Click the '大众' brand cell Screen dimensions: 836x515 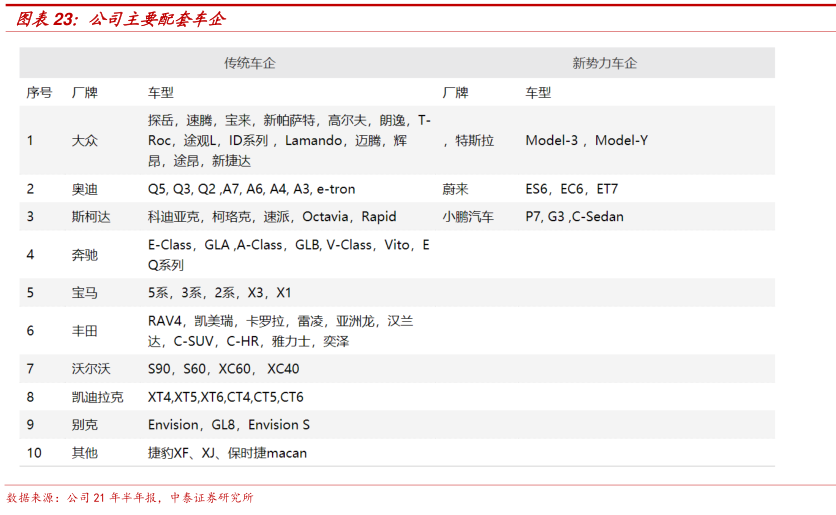coord(85,141)
